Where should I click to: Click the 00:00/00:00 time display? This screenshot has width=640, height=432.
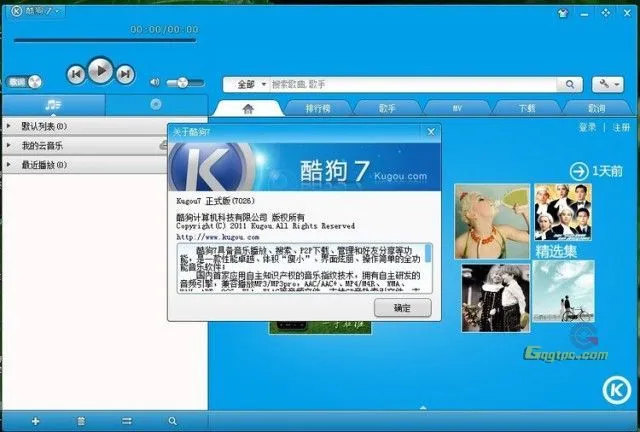point(164,29)
